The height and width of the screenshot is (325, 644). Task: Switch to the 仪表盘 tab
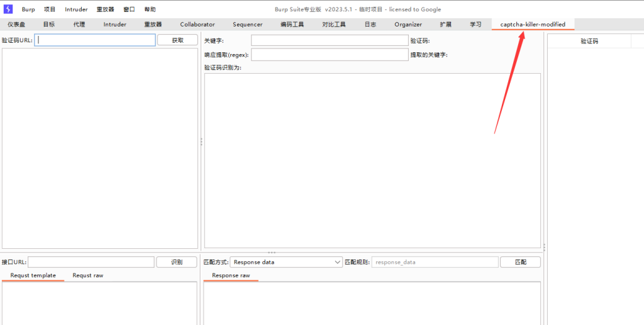click(16, 25)
